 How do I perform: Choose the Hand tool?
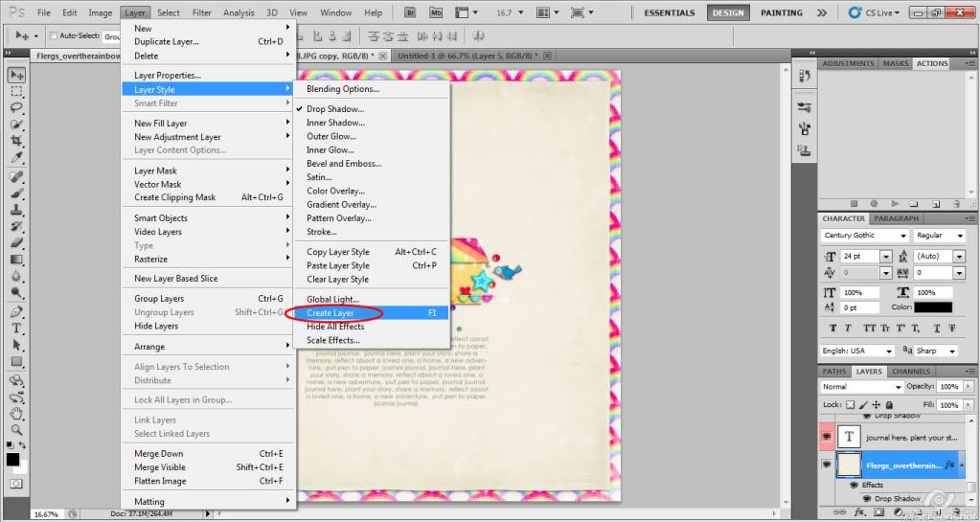click(x=17, y=414)
